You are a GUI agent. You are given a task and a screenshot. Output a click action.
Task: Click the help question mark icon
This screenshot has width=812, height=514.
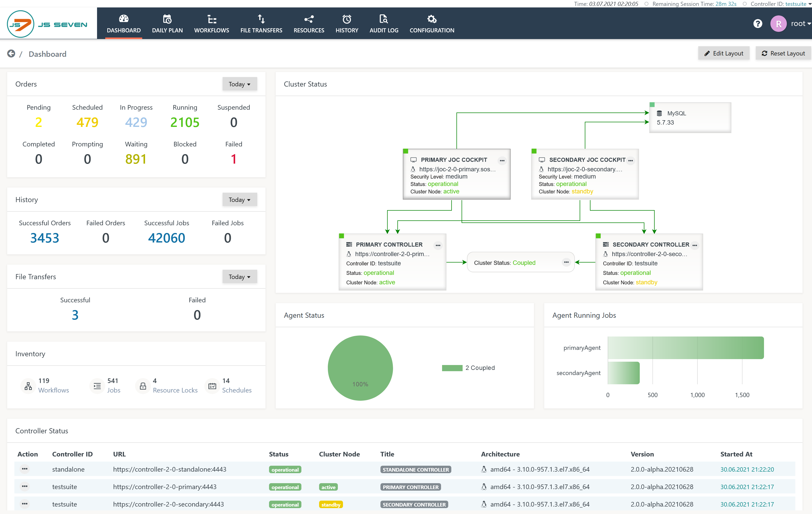(x=758, y=24)
